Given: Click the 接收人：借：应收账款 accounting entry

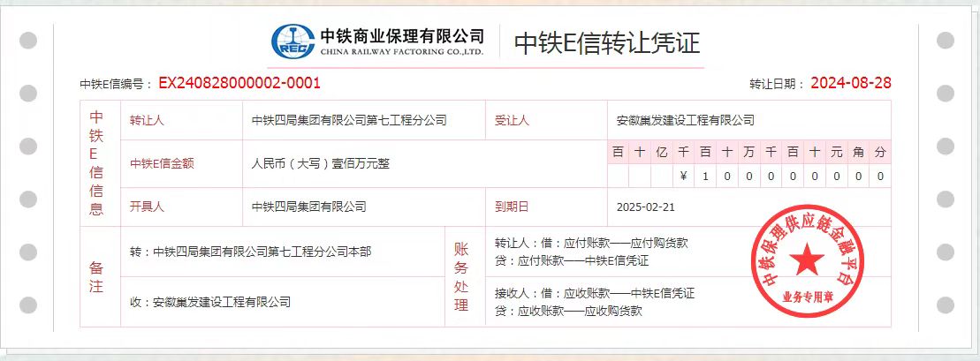Looking at the screenshot, I should pos(594,293).
